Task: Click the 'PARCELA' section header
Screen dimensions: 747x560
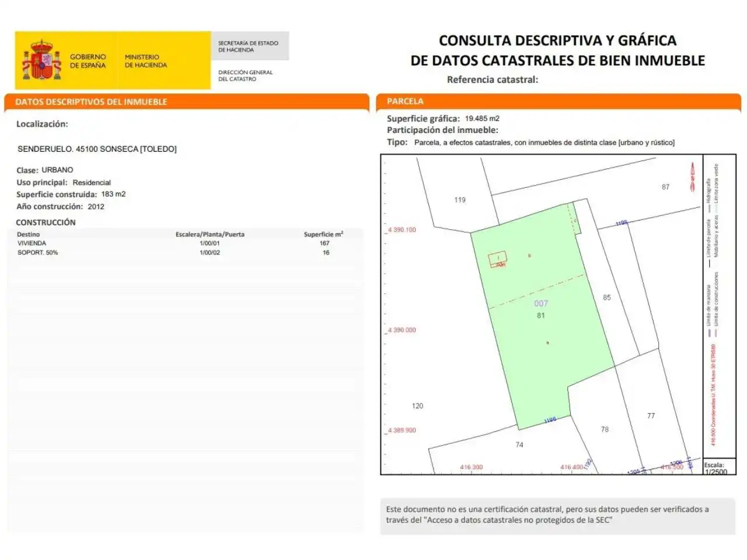Action: tap(405, 101)
